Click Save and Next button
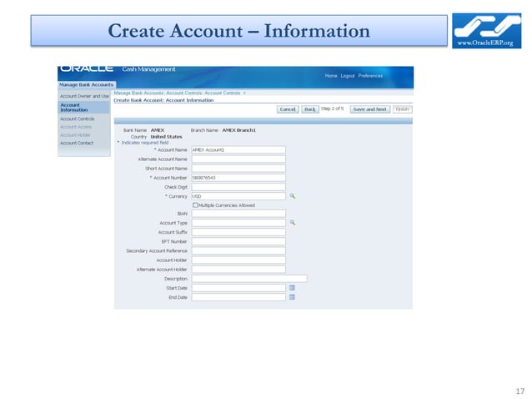Screen dimensions: 532x399 click(x=370, y=109)
